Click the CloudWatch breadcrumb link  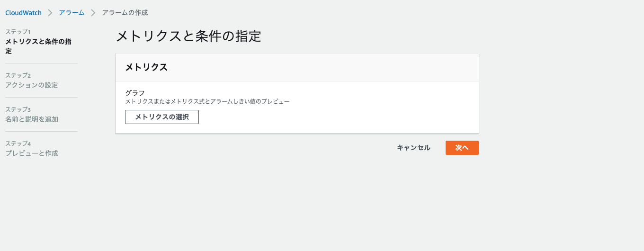[x=23, y=13]
